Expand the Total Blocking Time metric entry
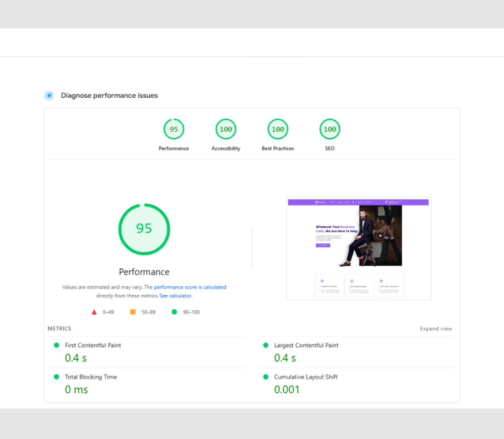The height and width of the screenshot is (439, 504). tap(90, 377)
